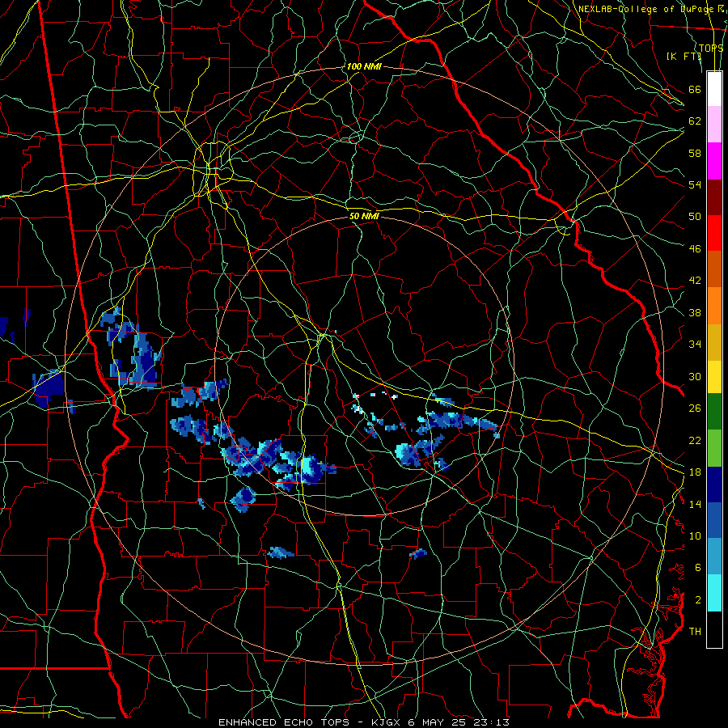Click the "66" legend value
The image size is (728, 728).
[x=695, y=89]
